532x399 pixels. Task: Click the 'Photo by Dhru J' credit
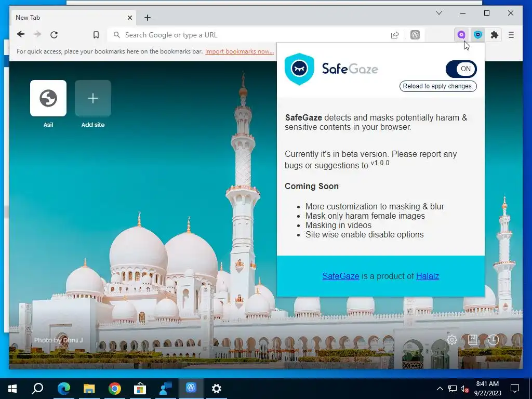58,340
